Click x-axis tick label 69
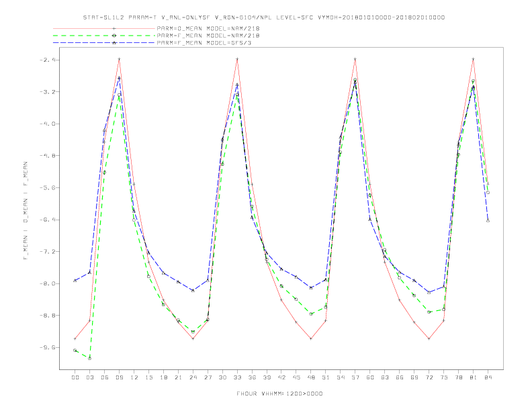Viewport: 532px width, 411px height. pyautogui.click(x=414, y=377)
